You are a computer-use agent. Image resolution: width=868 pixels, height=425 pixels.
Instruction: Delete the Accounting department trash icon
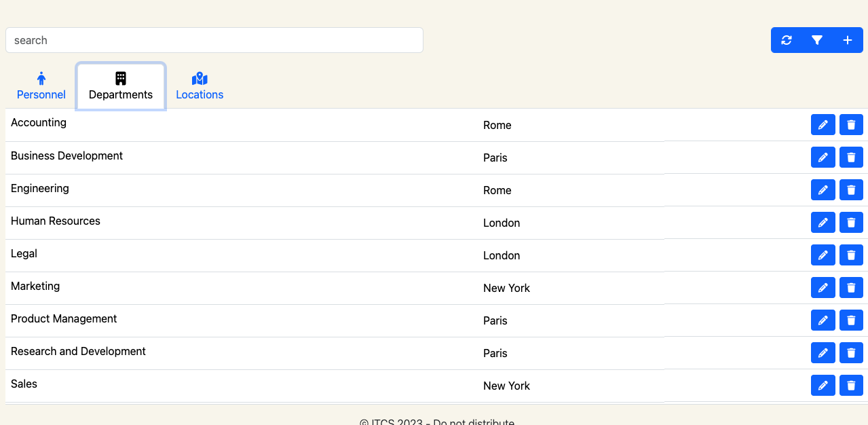click(851, 125)
